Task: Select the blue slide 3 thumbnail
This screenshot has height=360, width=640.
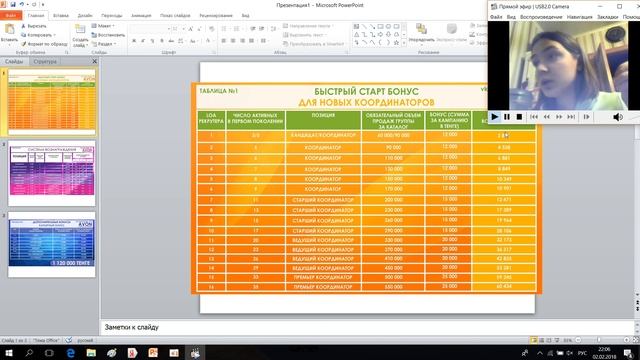Action: [52, 244]
